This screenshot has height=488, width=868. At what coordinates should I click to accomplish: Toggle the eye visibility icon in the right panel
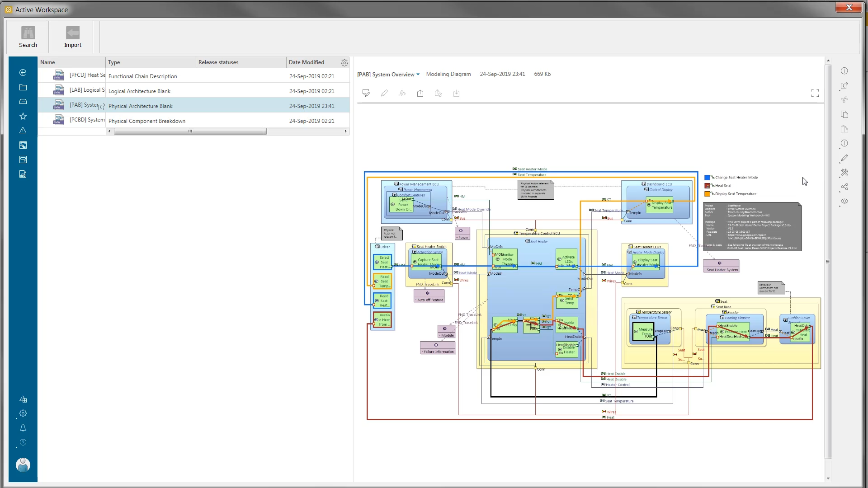coord(844,201)
